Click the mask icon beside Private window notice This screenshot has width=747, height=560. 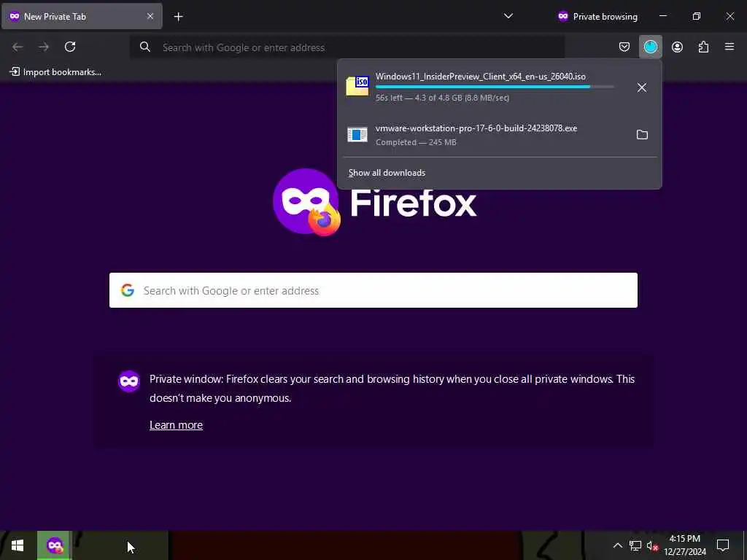coord(129,381)
